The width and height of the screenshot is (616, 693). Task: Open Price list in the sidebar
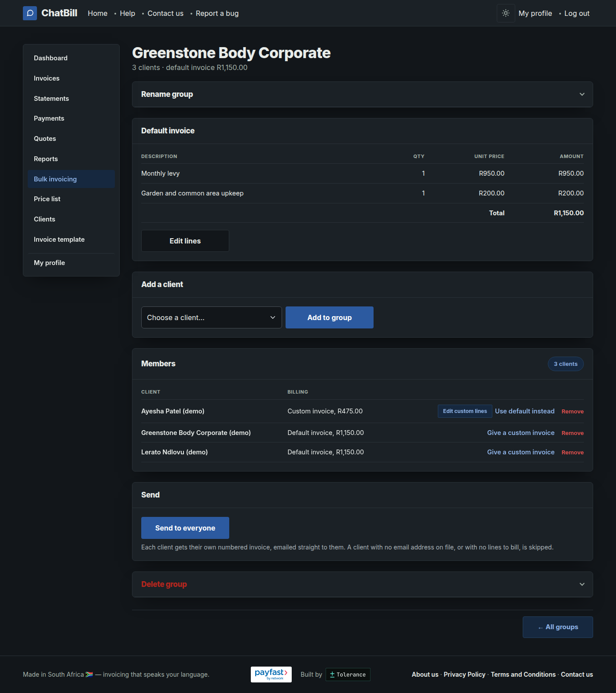71,199
